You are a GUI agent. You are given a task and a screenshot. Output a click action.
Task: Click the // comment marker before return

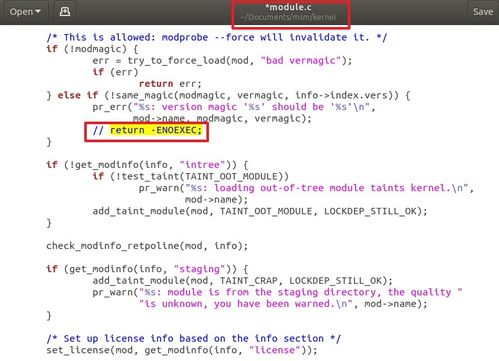pyautogui.click(x=98, y=130)
